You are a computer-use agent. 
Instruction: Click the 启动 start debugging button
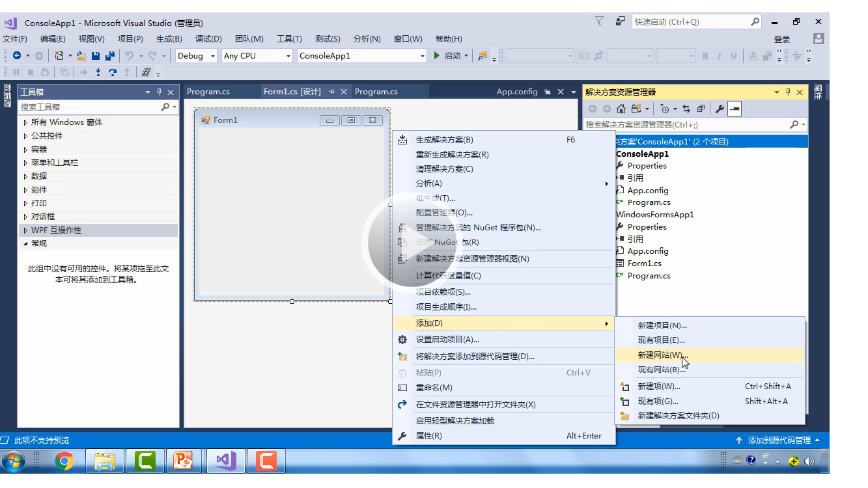(x=447, y=56)
